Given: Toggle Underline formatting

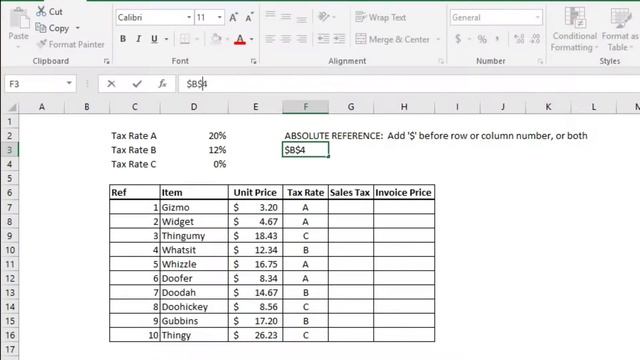Looking at the screenshot, I should click(x=154, y=39).
